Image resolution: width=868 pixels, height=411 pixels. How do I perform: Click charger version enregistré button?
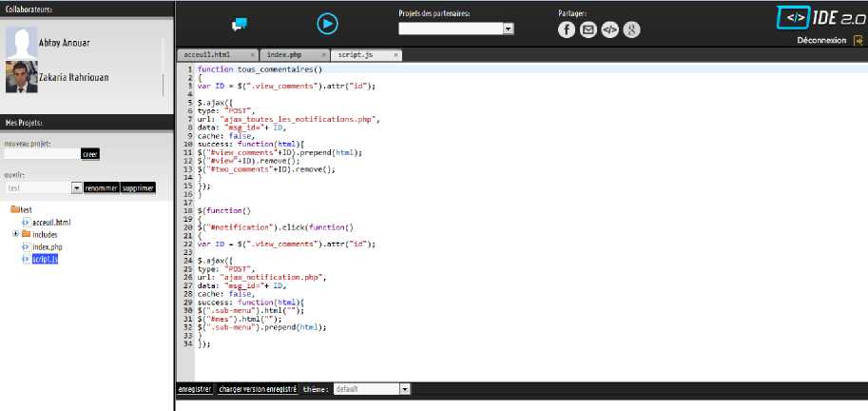tap(258, 389)
